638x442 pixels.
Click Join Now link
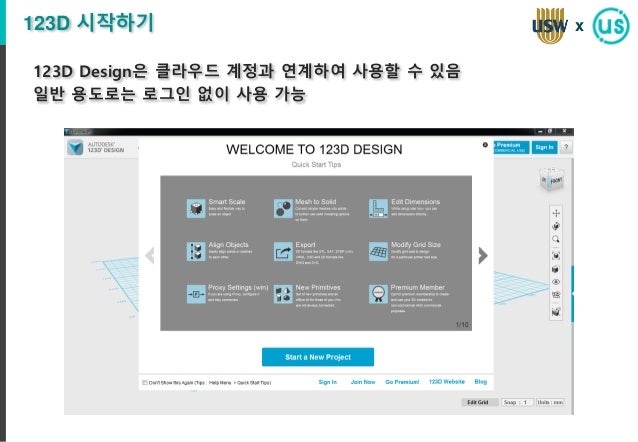(363, 382)
